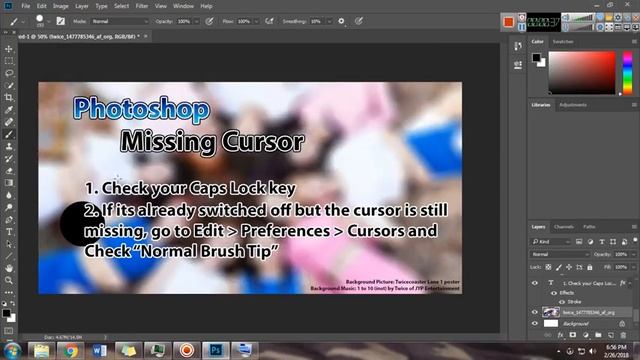Viewport: 640px width, 360px height.
Task: Open the layer filter Kind dropdown
Action: coord(550,242)
